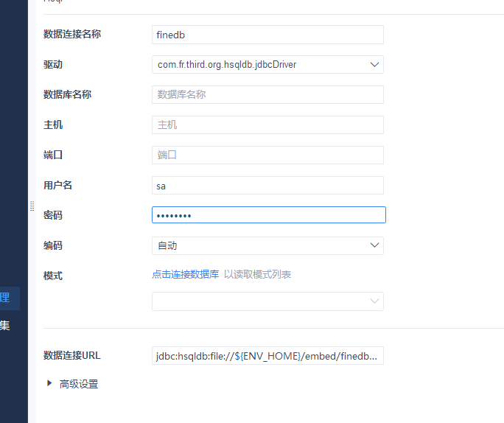Screen dimensions: 504x423
Task: Open the 编码 dropdown showing 自动
Action: click(x=267, y=245)
